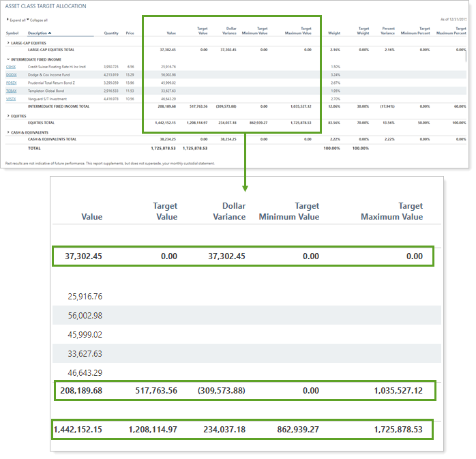Click the Target Weight column header
476x459 pixels.
[362, 31]
